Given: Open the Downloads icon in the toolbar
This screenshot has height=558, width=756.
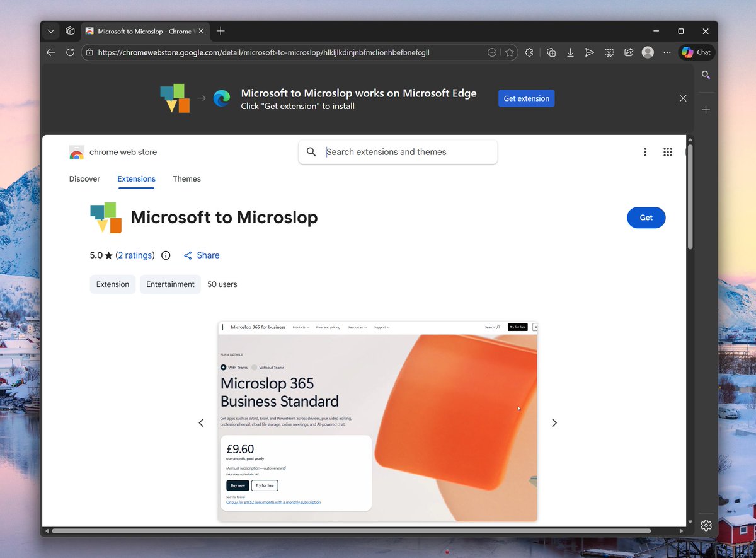Looking at the screenshot, I should 571,52.
